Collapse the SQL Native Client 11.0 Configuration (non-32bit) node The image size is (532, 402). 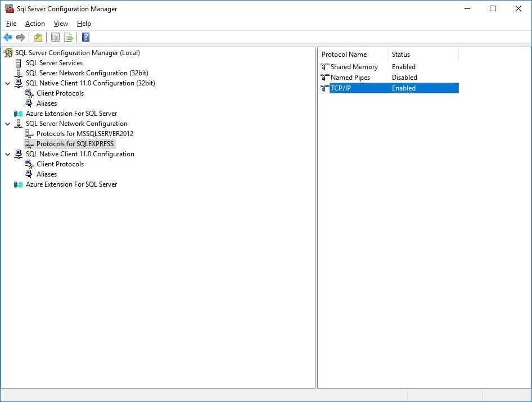click(7, 155)
